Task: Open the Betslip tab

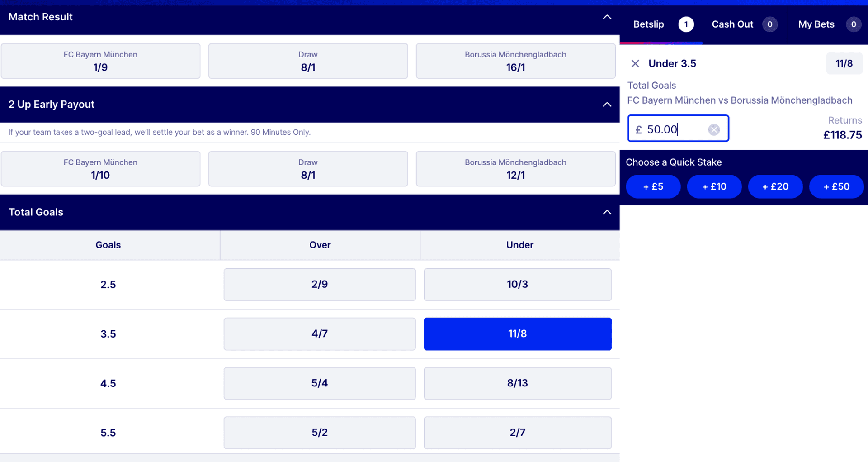Action: tap(648, 24)
